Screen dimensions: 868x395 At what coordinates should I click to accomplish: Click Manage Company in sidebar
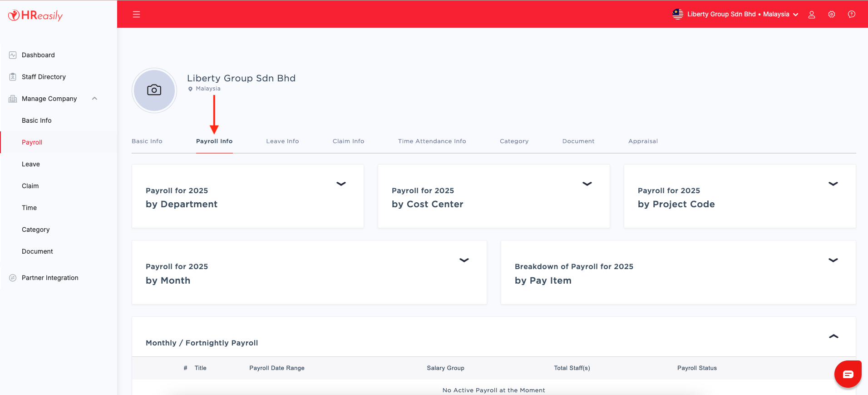click(x=49, y=99)
